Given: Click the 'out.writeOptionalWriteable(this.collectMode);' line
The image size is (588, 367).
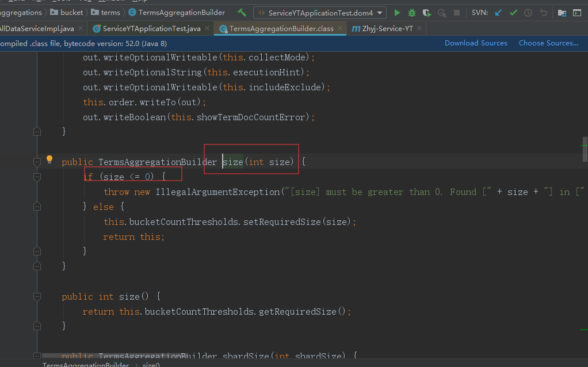Looking at the screenshot, I should click(x=198, y=58).
